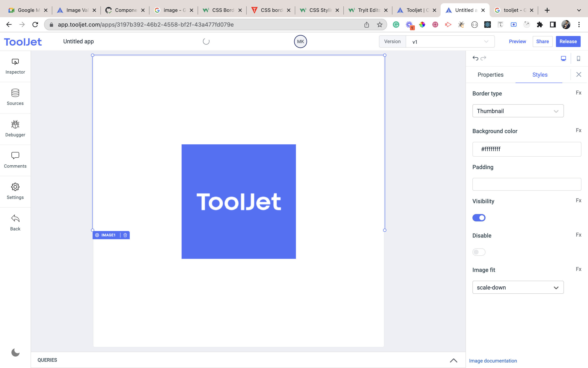Close the component inspector panel

point(579,74)
